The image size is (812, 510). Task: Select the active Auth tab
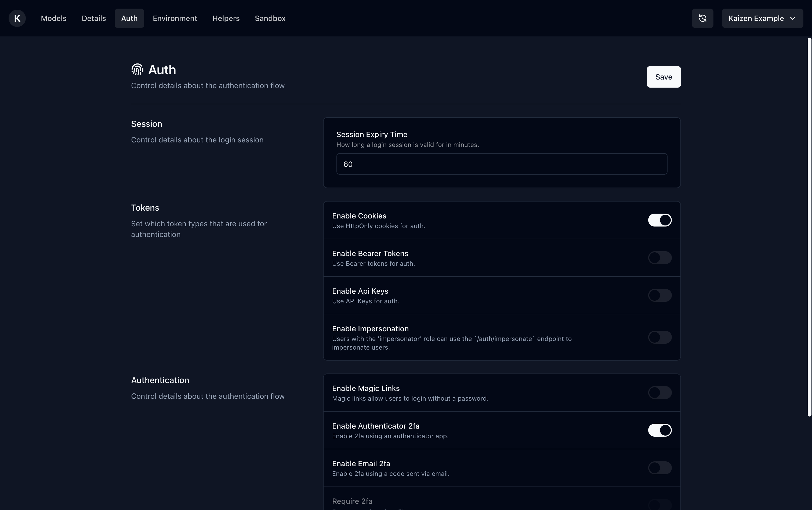click(129, 18)
